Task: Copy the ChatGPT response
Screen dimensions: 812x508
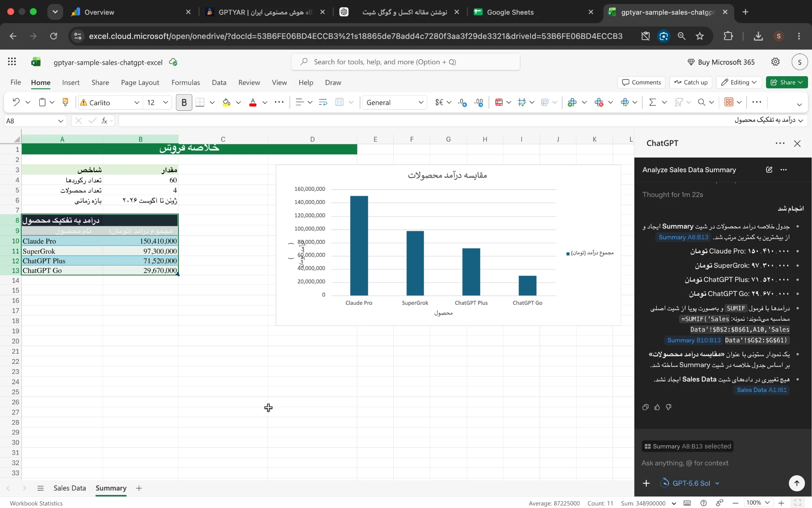Action: [x=645, y=407]
